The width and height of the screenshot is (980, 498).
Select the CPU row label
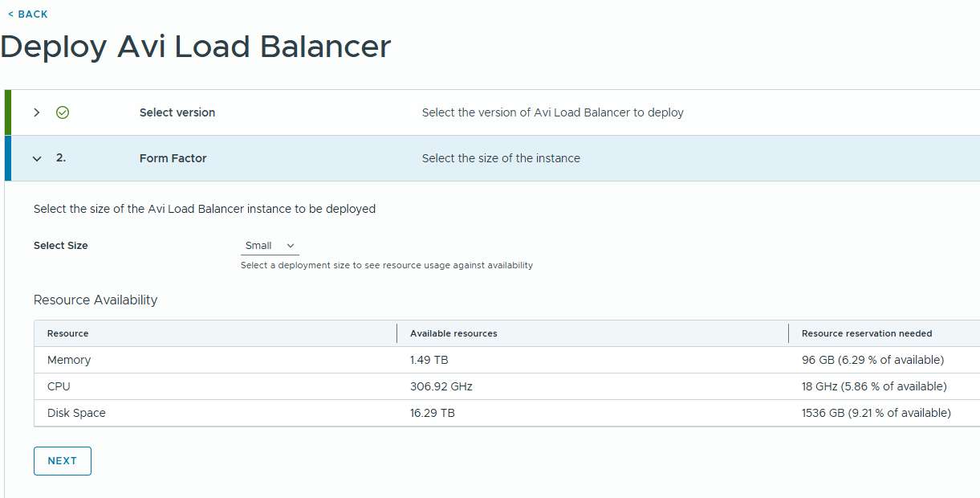[x=59, y=386]
